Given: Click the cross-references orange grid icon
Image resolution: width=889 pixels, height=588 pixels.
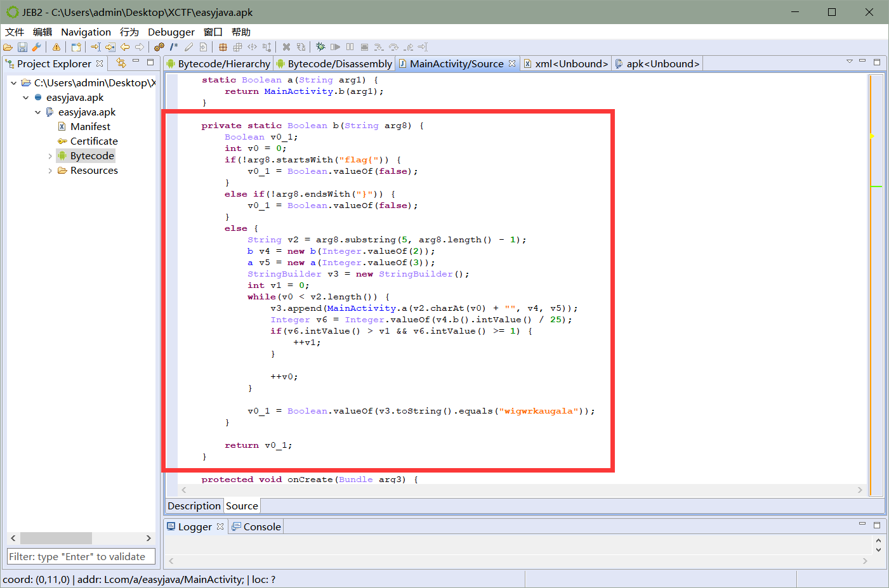Looking at the screenshot, I should (223, 47).
